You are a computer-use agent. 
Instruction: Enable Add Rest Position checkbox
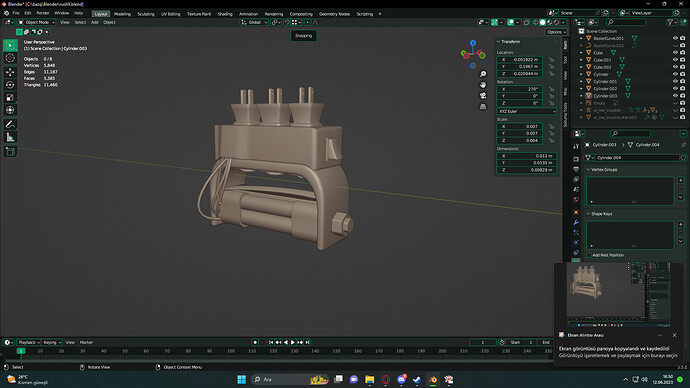point(589,255)
